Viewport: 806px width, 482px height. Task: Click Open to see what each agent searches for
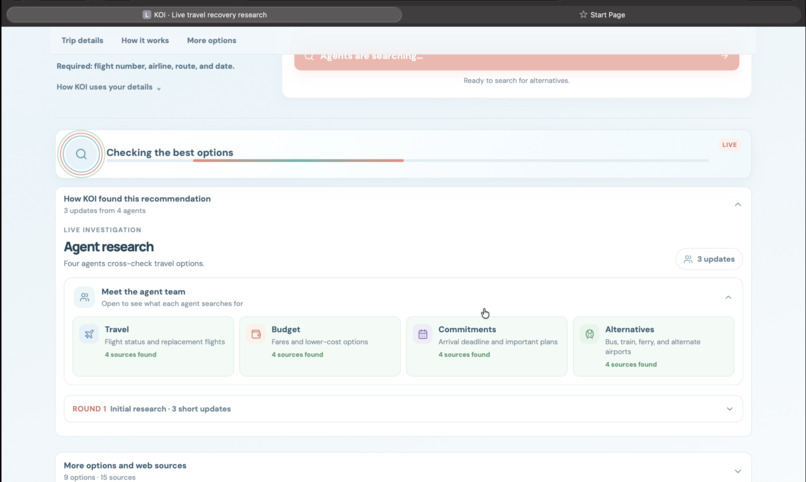point(172,304)
